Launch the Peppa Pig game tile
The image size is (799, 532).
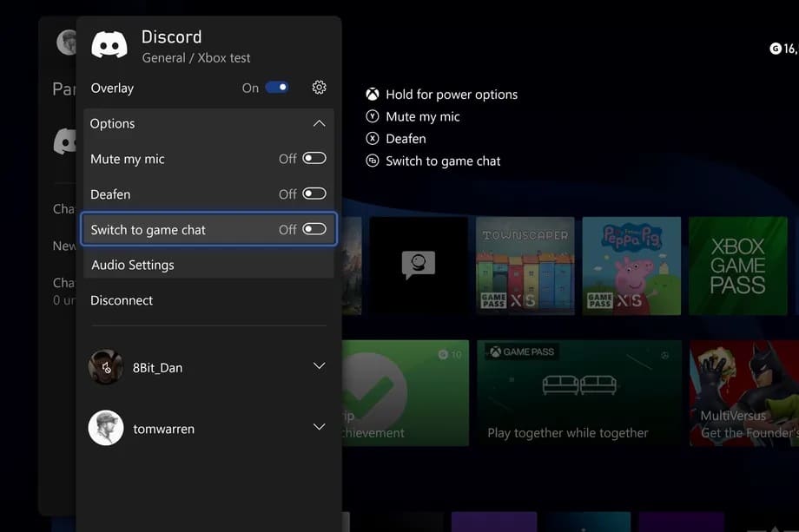click(x=631, y=266)
